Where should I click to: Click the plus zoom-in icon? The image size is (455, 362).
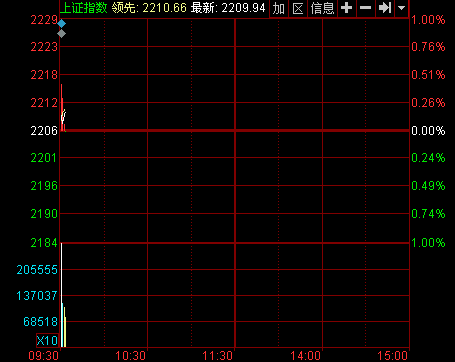point(347,8)
